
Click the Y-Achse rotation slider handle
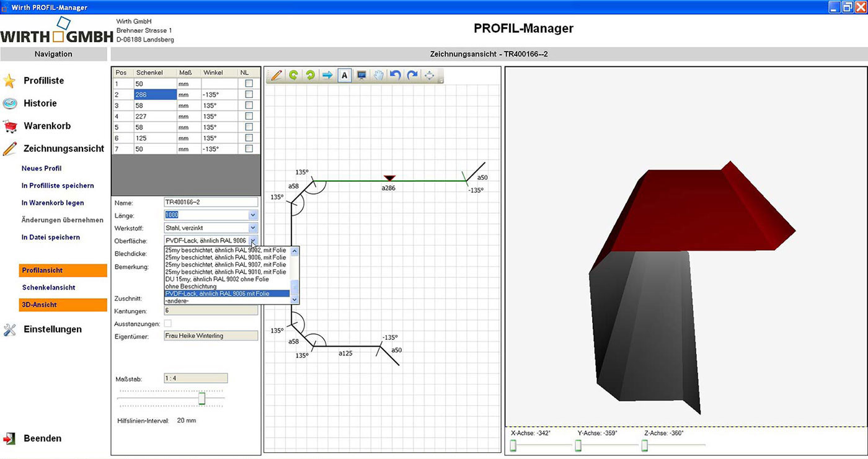pyautogui.click(x=578, y=445)
